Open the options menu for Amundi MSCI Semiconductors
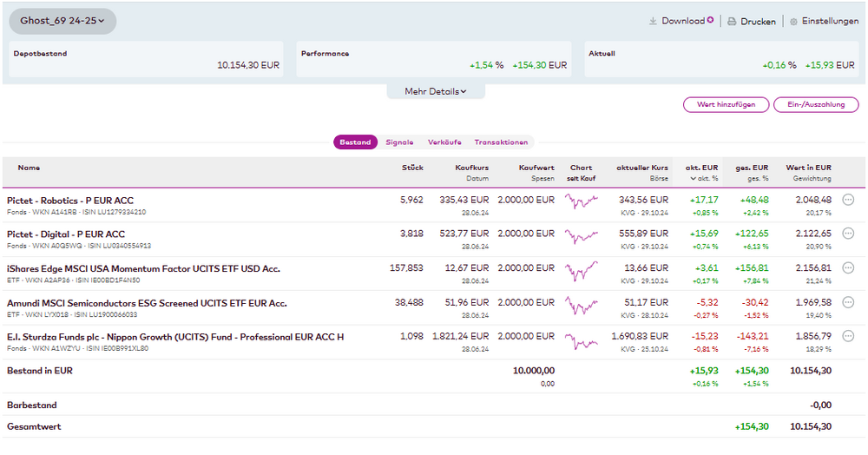Viewport: 868px width, 455px height. 848,303
